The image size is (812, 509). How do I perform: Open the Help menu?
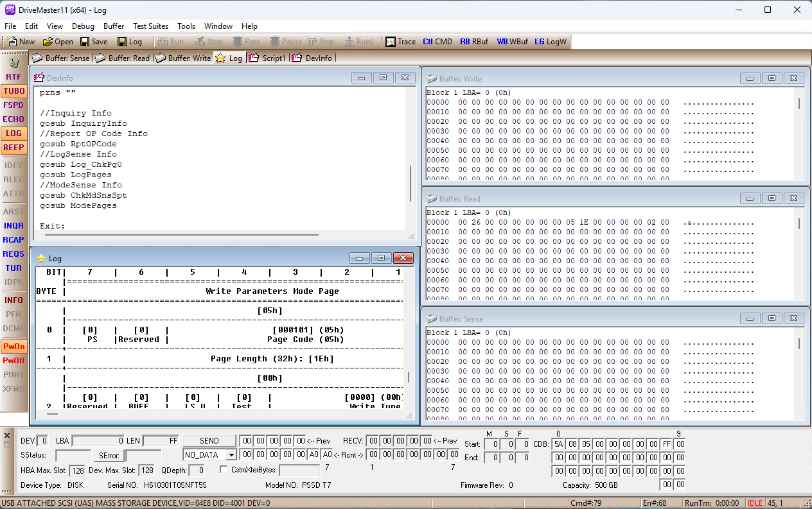(x=249, y=26)
